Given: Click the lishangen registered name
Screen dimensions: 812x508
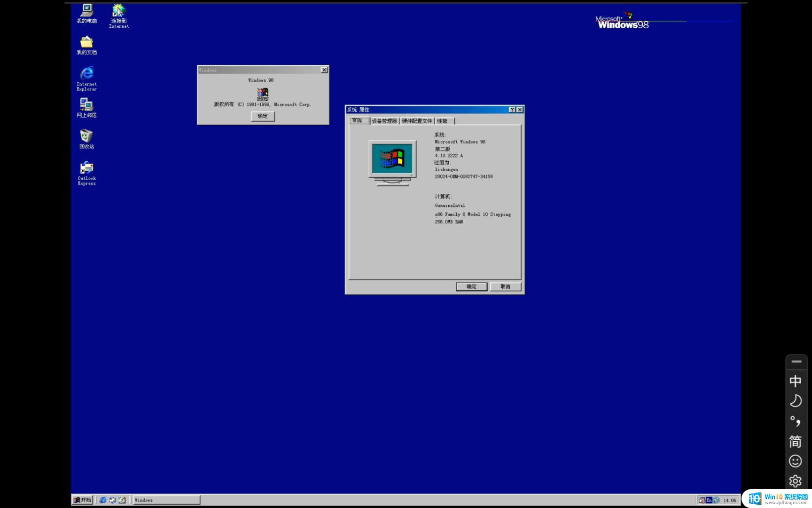Looking at the screenshot, I should (x=446, y=170).
